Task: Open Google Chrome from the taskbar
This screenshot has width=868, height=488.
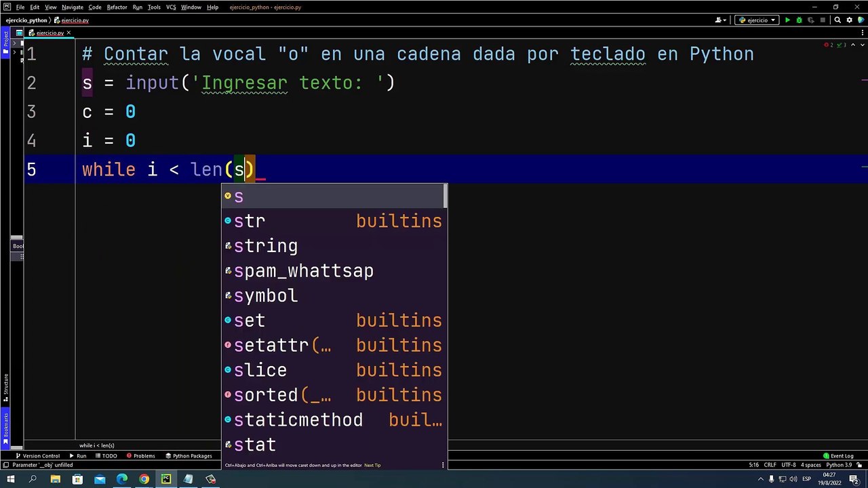Action: [x=144, y=479]
